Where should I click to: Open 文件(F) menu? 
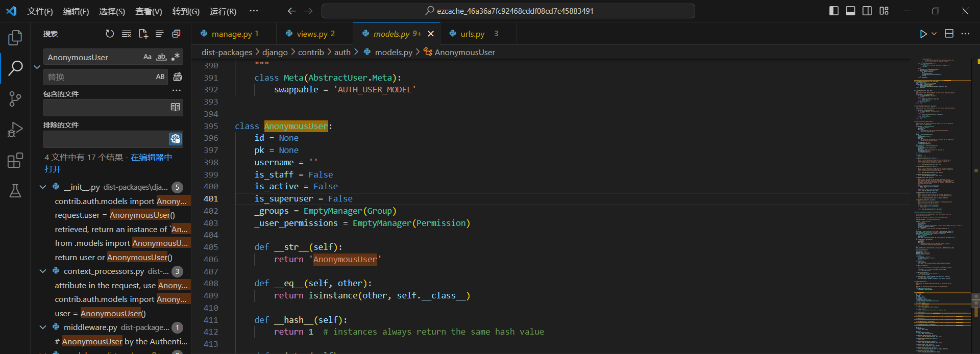[40, 11]
